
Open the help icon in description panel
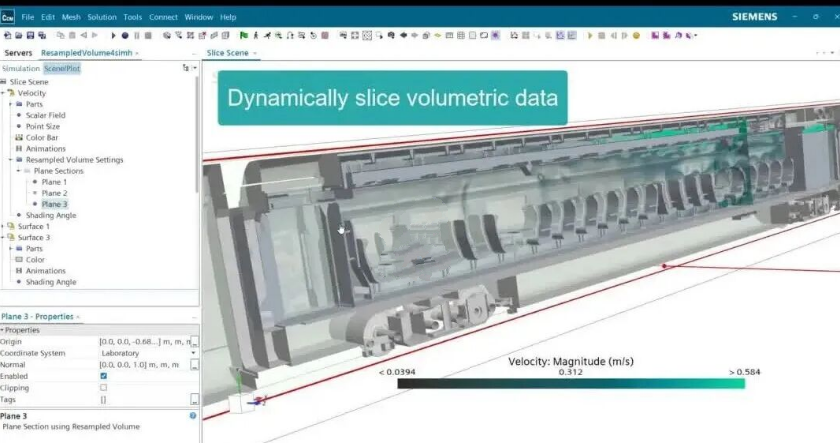[x=193, y=415]
